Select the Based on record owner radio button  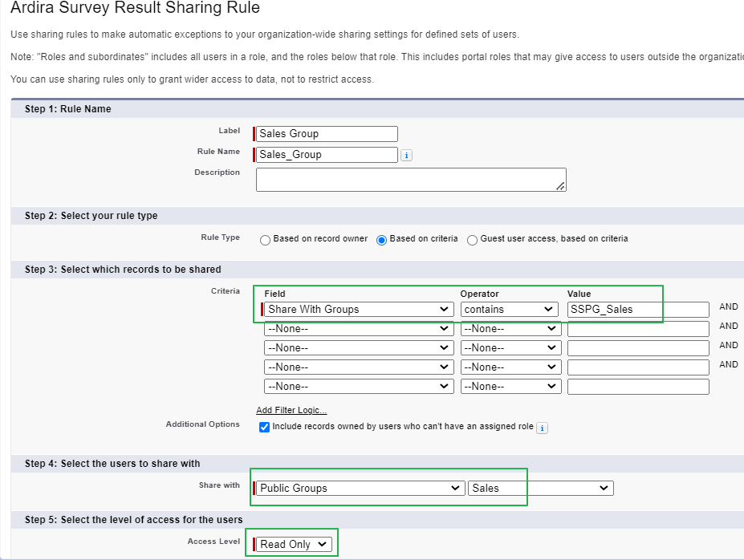click(265, 240)
